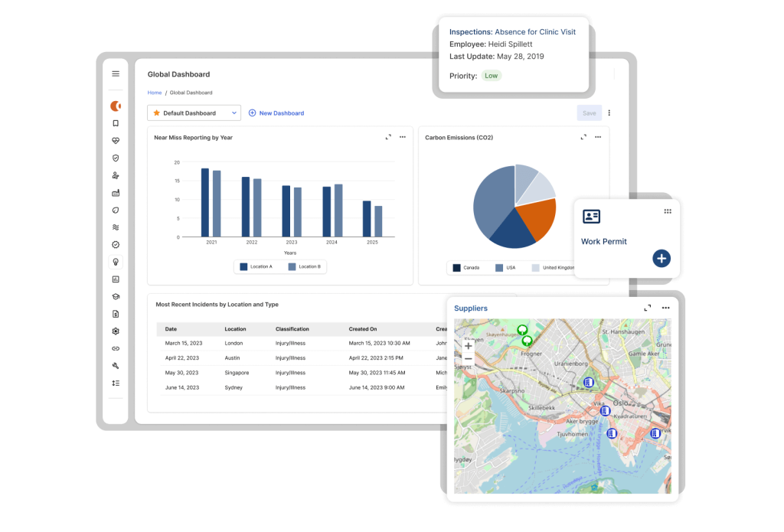Open the Default Dashboard dropdown
Viewport: 784px width, 532px height.
[194, 113]
